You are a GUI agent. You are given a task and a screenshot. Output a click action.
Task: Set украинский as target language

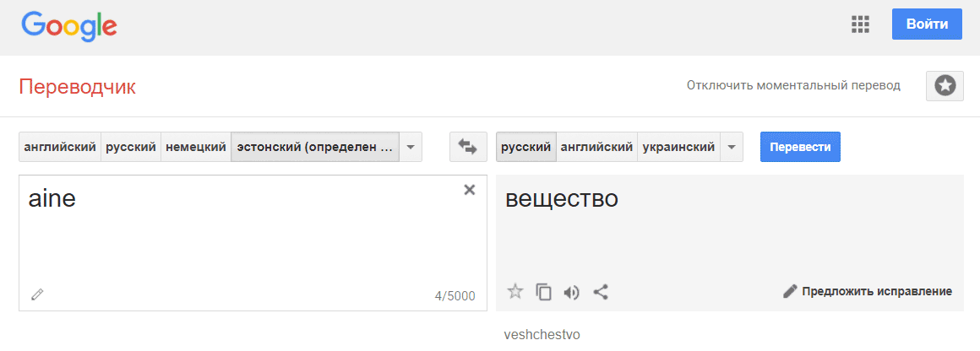point(678,147)
